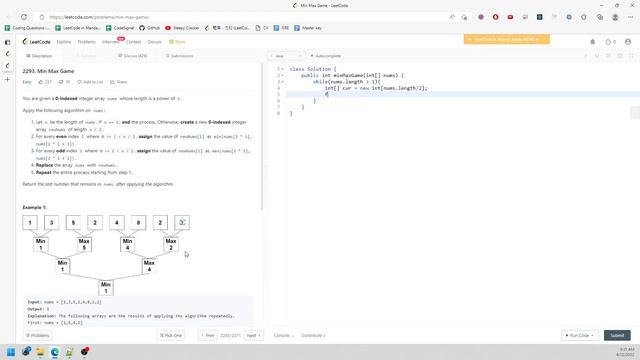Open the browser collections icon
The width and height of the screenshot is (640, 360).
[x=600, y=17]
